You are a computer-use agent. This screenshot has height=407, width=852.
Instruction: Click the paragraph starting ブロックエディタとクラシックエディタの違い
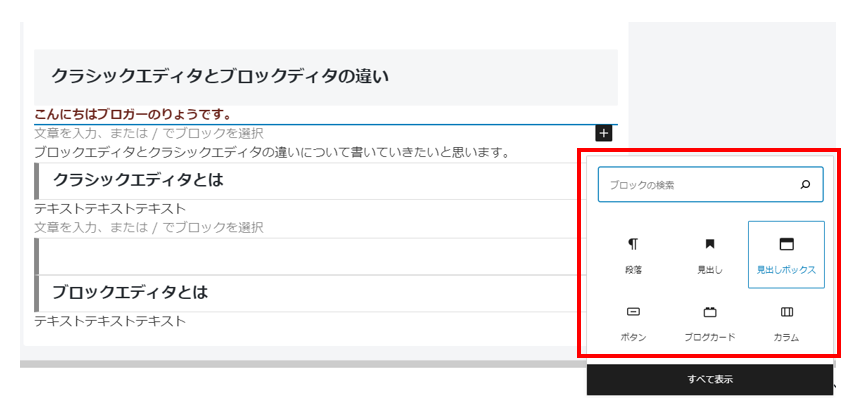coord(272,152)
